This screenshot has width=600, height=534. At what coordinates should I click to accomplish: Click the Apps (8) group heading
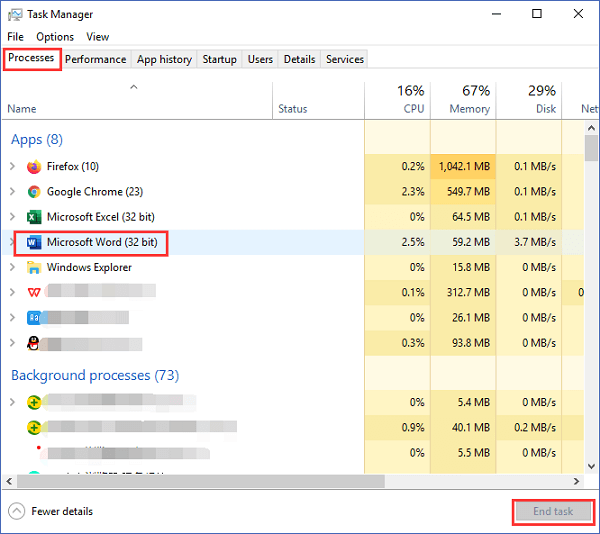(x=37, y=140)
